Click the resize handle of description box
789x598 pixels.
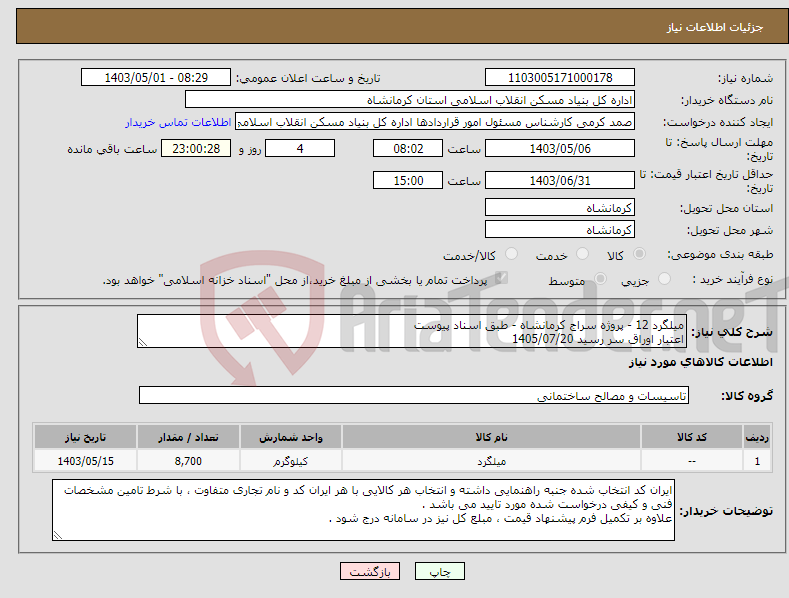point(143,343)
